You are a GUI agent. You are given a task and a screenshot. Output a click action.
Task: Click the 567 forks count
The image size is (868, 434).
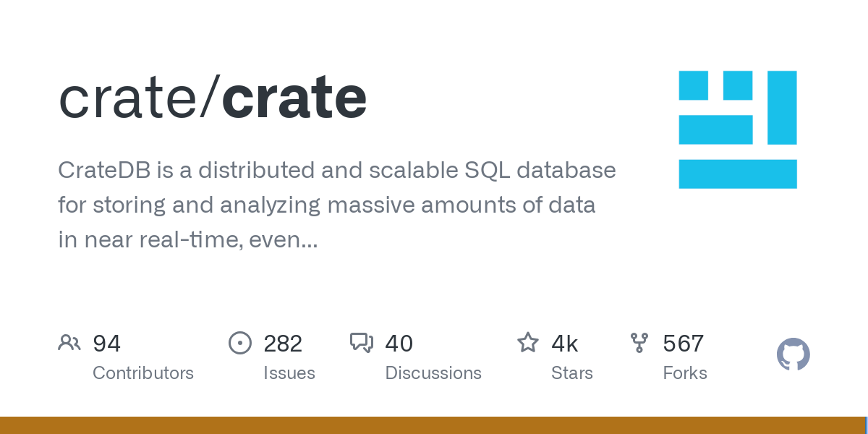(683, 344)
